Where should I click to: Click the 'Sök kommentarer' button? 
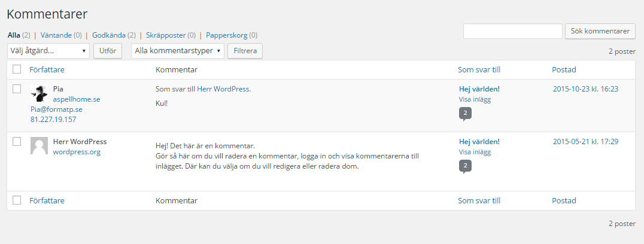tap(600, 31)
